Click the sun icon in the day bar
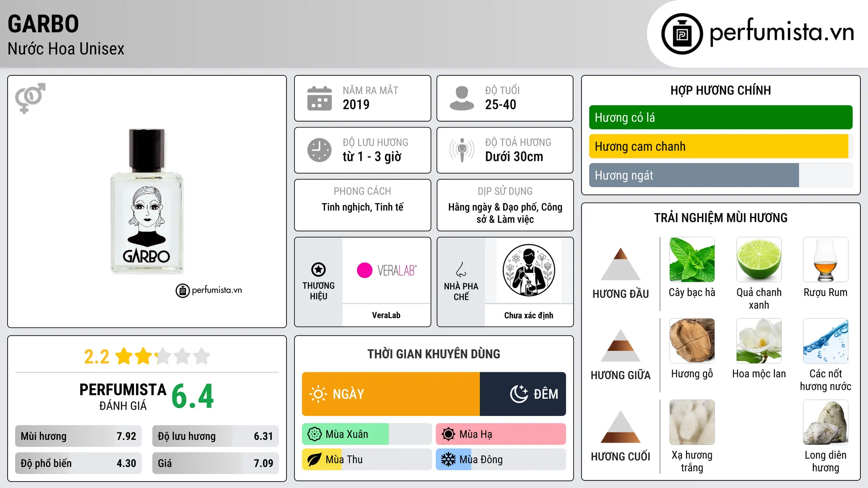Viewport: 868px width, 488px height. 318,394
